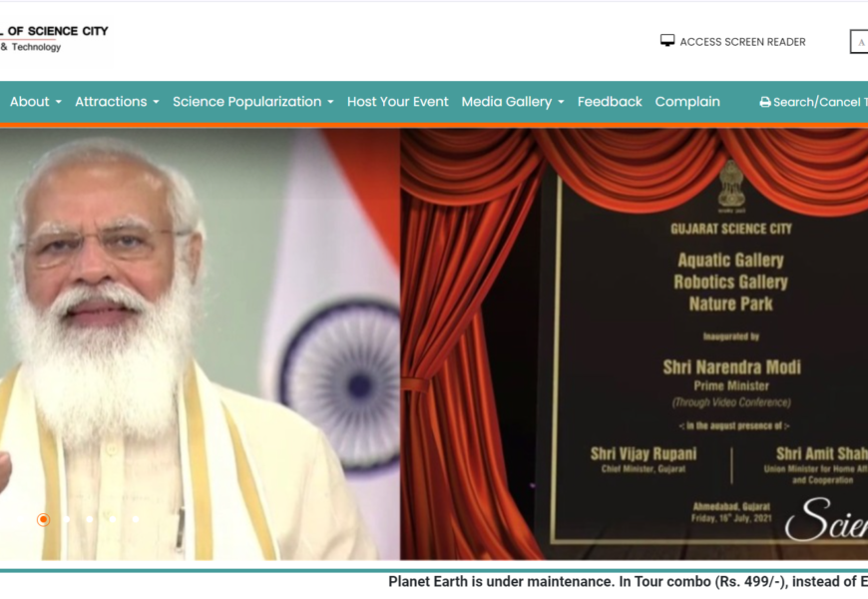Click the Science City logo in header
The image size is (868, 599).
pos(54,39)
